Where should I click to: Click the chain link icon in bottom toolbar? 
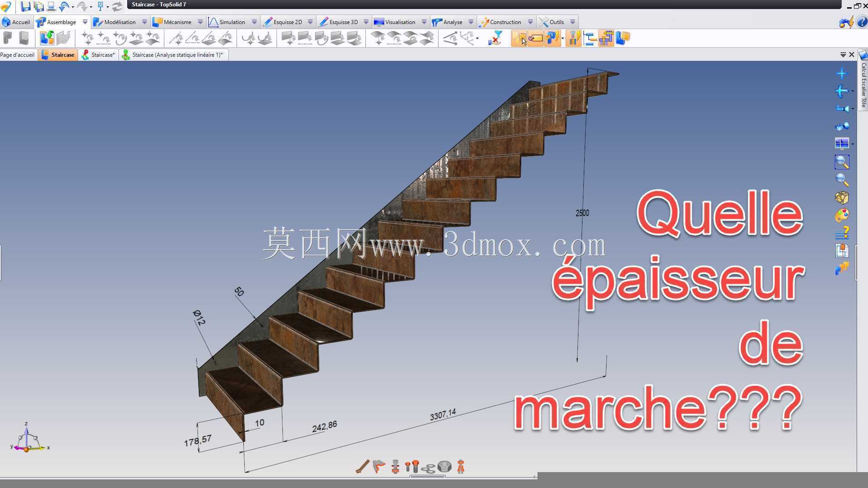click(428, 468)
